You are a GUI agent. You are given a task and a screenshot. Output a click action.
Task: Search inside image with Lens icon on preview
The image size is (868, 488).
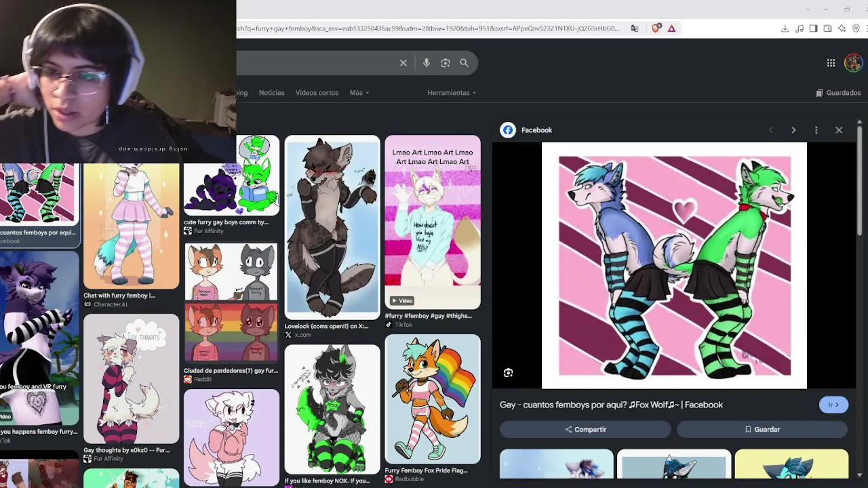[x=508, y=373]
